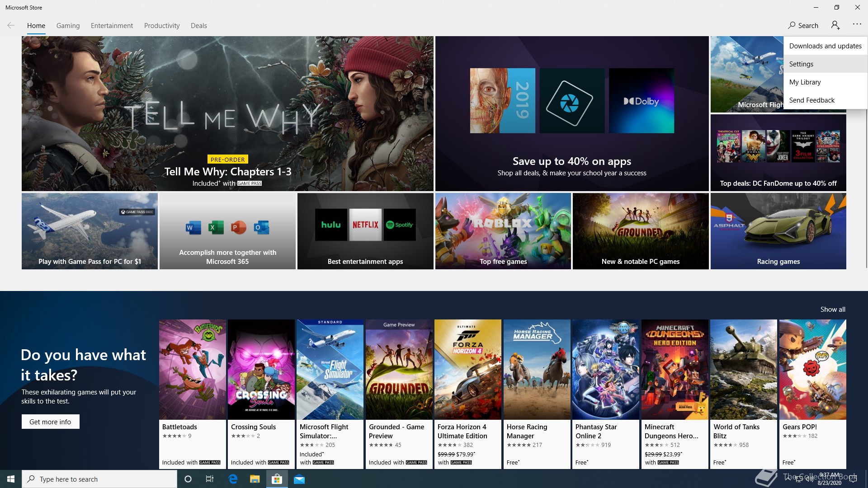This screenshot has width=868, height=488.
Task: Launch Microsoft Edge from the taskbar
Action: (x=233, y=479)
